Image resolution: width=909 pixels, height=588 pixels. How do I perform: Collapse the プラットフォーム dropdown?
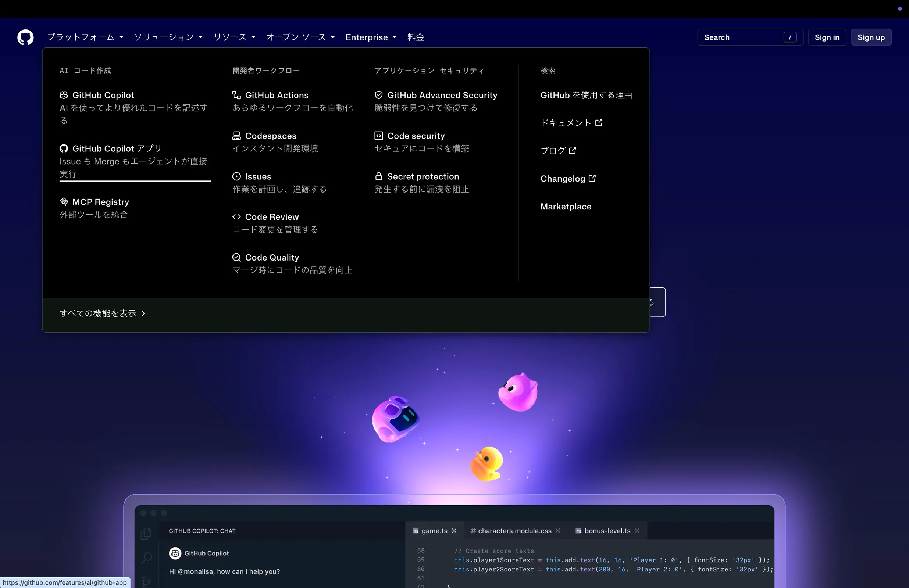85,37
